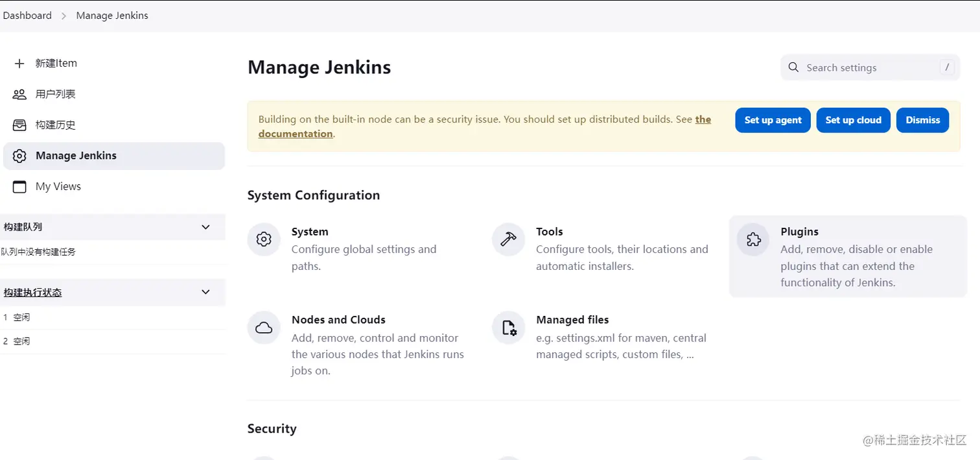This screenshot has width=980, height=460.
Task: Dismiss the security warning banner
Action: (x=922, y=120)
